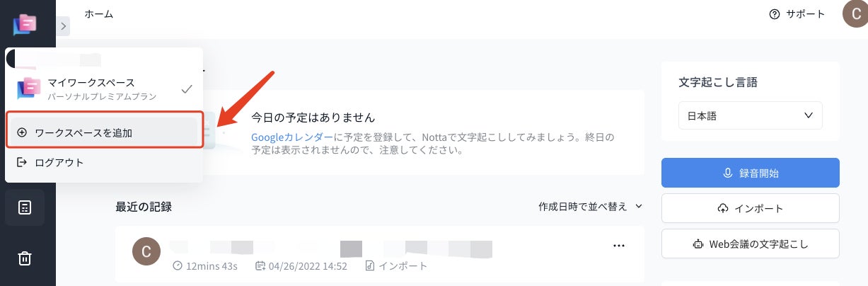Image resolution: width=868 pixels, height=286 pixels.
Task: Start recording with 録音開始 button
Action: 750,173
